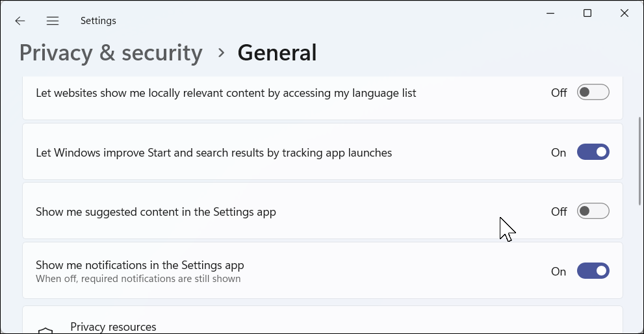Click the 'required notifications are still shown' description
644x334 pixels.
[138, 279]
